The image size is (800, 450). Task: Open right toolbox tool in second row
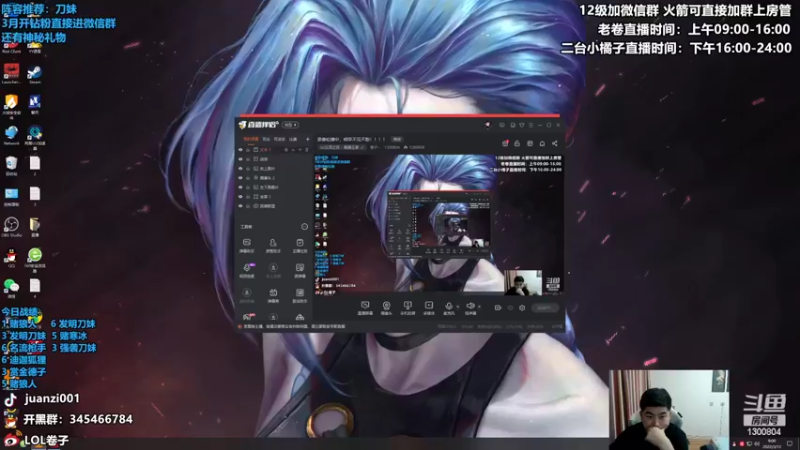tap(299, 270)
